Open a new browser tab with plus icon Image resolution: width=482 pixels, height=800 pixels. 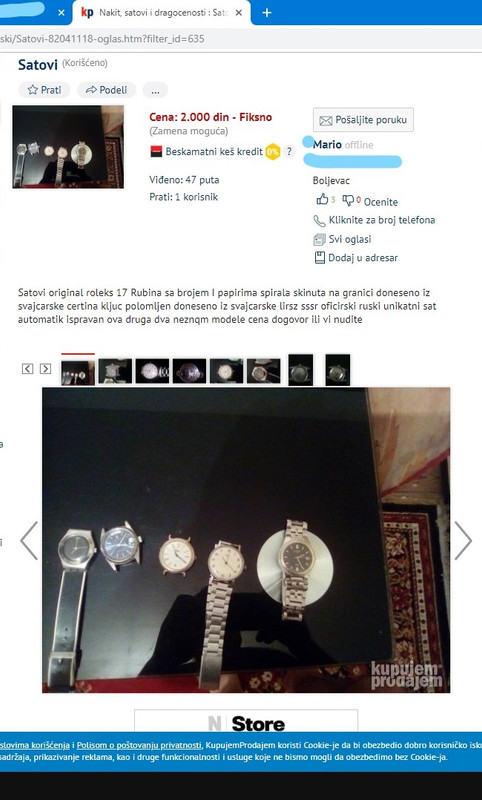click(267, 13)
